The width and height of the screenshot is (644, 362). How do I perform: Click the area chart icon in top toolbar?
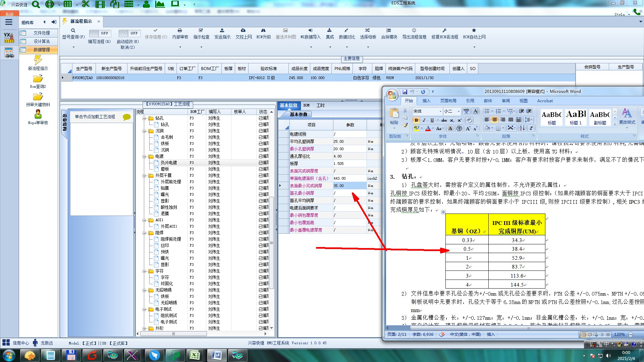[x=160, y=4]
